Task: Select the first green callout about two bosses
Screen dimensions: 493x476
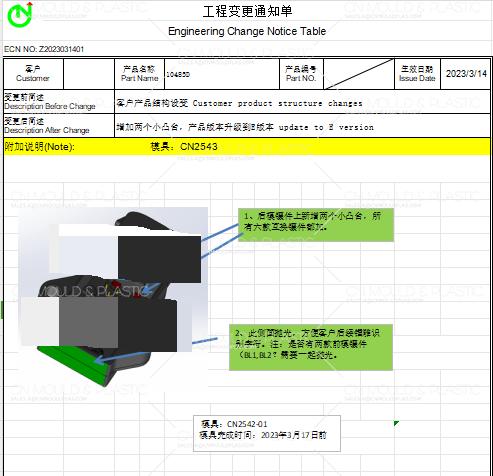Action: pyautogui.click(x=316, y=225)
